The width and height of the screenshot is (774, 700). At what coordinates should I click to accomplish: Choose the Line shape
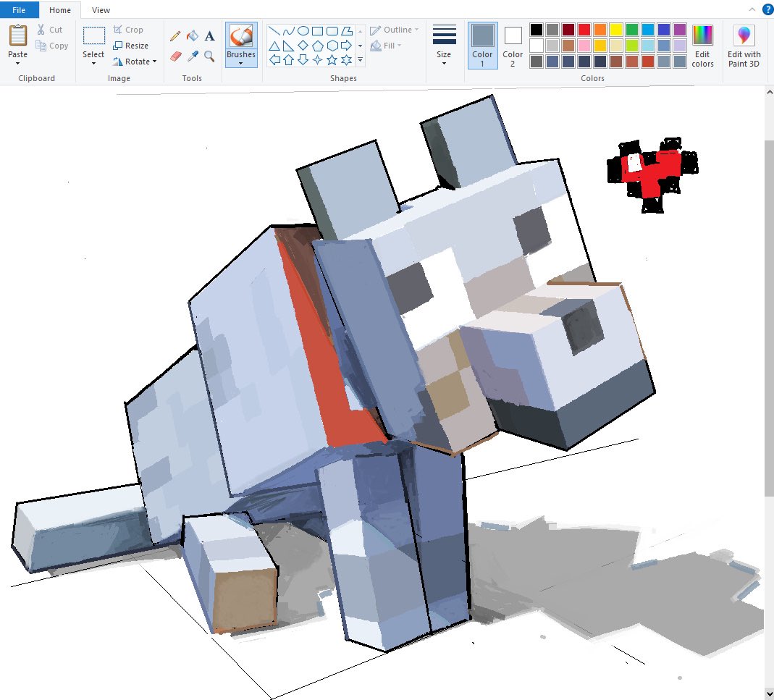274,31
